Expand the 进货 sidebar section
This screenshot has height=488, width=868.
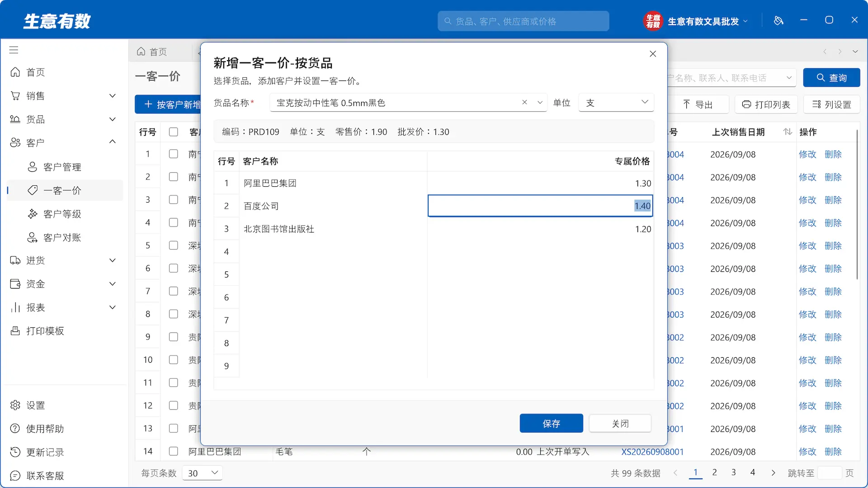tap(113, 261)
